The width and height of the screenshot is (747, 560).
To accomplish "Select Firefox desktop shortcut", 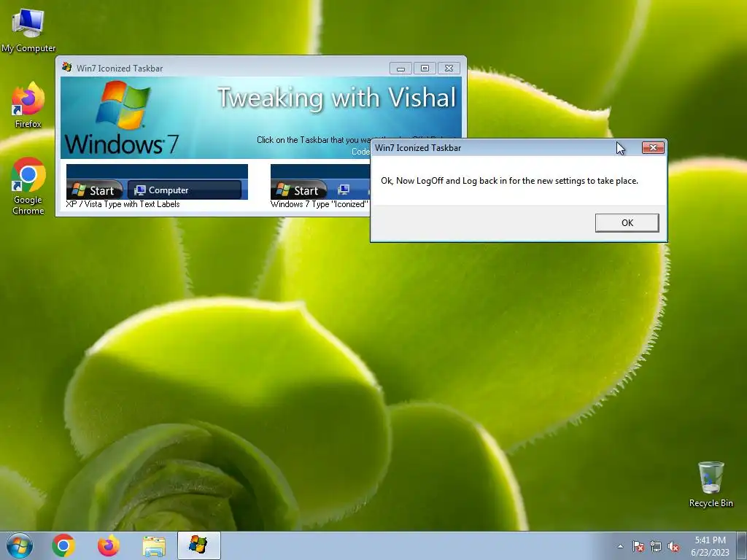I will (28, 105).
